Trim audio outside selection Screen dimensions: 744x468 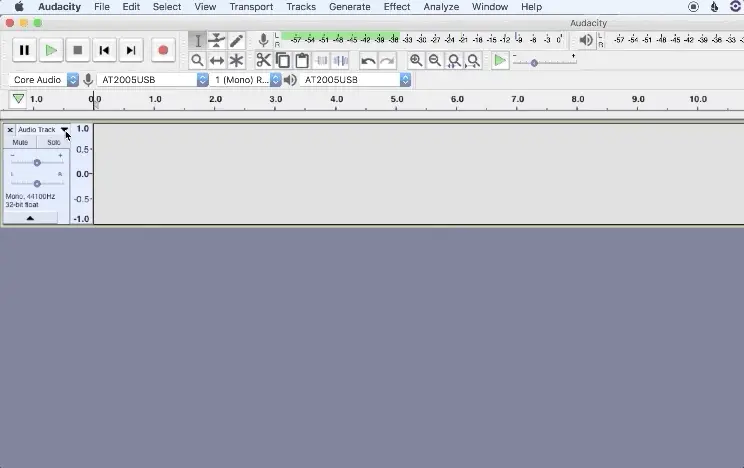321,61
